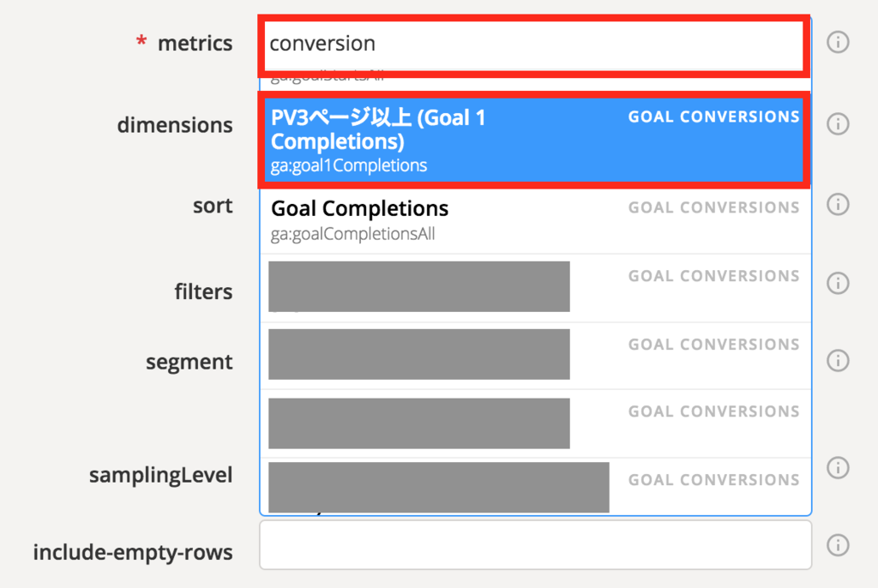This screenshot has height=588, width=878.
Task: Open samplingLevel info icon
Action: [x=838, y=467]
